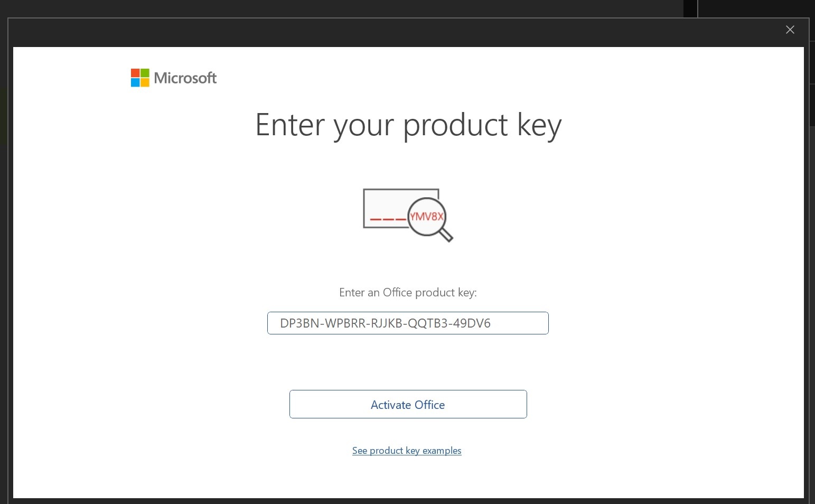Click the magnifier handle in the illustration
This screenshot has height=504, width=815.
pyautogui.click(x=446, y=235)
